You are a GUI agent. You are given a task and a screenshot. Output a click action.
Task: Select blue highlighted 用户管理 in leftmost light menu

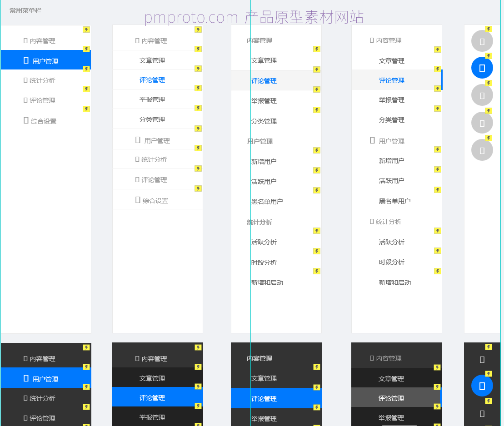pos(45,60)
